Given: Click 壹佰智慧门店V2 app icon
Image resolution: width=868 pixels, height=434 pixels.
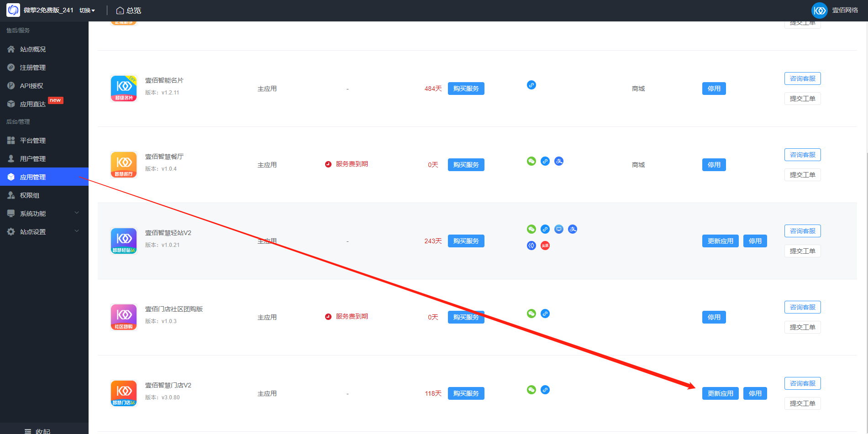Looking at the screenshot, I should click(x=124, y=393).
